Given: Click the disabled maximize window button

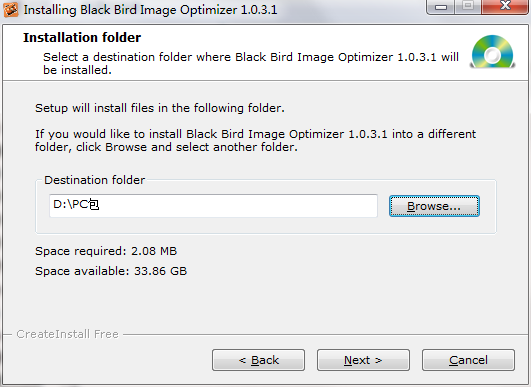Looking at the screenshot, I should [x=468, y=6].
